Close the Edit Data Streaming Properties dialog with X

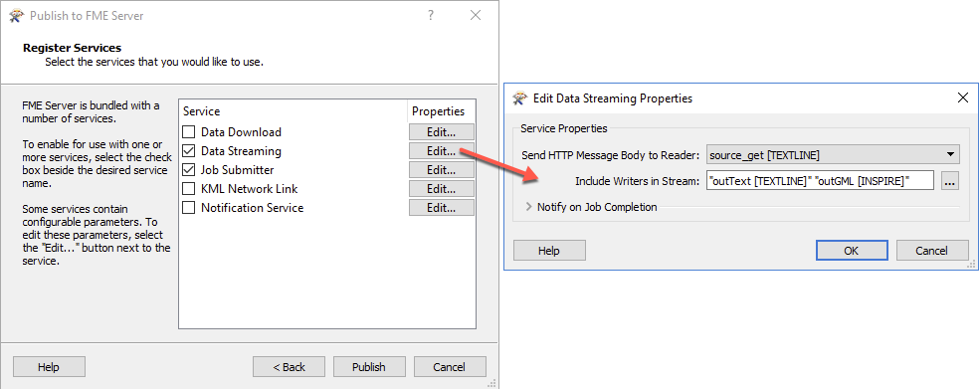962,97
